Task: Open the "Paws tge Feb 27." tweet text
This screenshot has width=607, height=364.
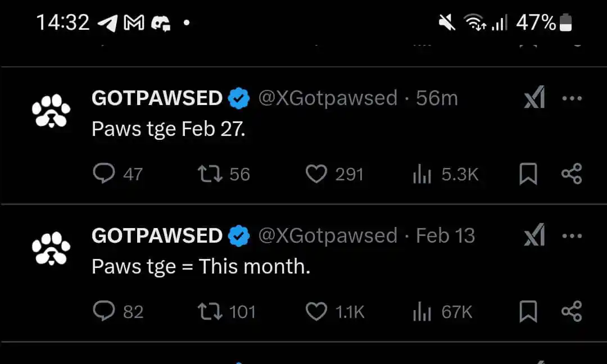Action: click(169, 129)
